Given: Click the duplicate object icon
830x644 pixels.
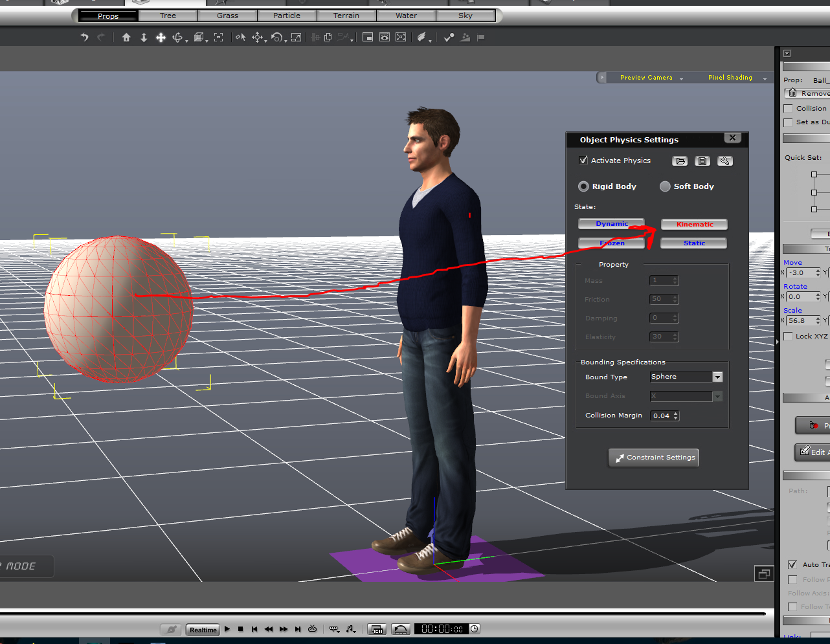Looking at the screenshot, I should click(328, 38).
